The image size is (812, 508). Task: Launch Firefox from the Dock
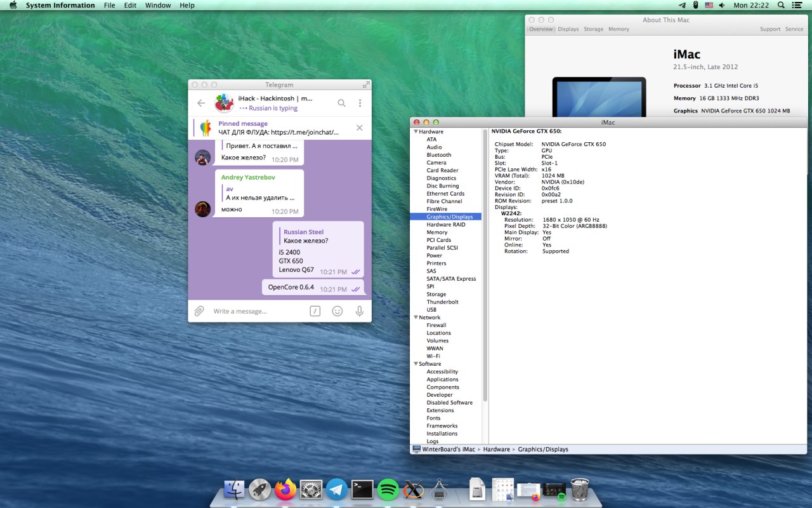pyautogui.click(x=285, y=490)
